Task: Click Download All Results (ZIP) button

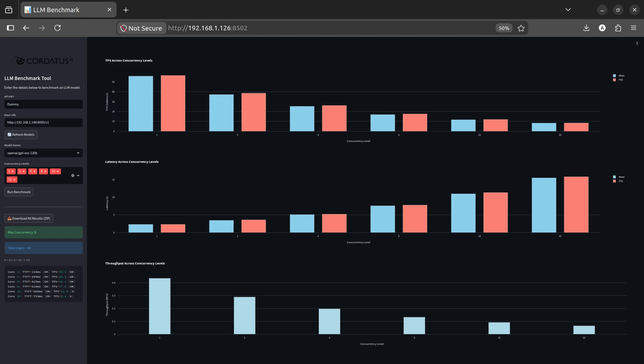Action: point(29,219)
